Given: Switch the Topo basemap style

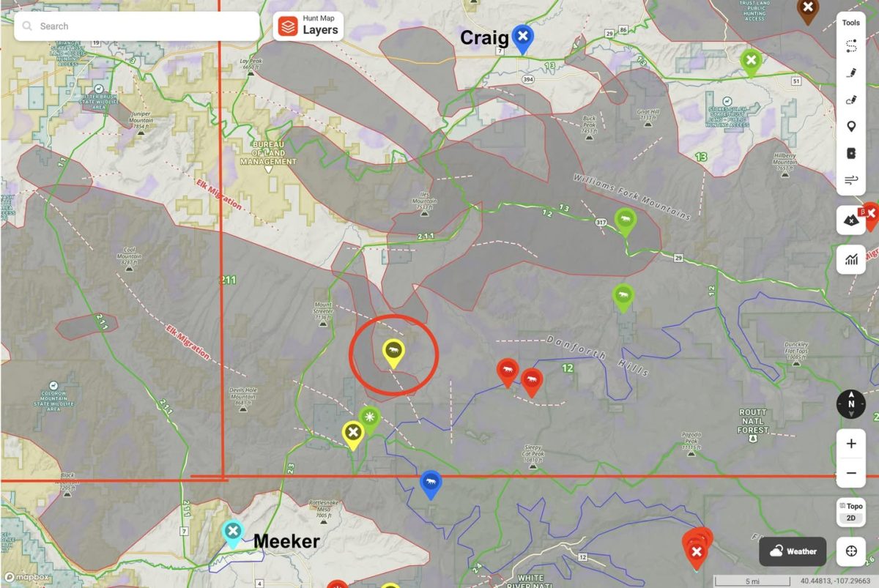Looking at the screenshot, I should click(x=851, y=506).
